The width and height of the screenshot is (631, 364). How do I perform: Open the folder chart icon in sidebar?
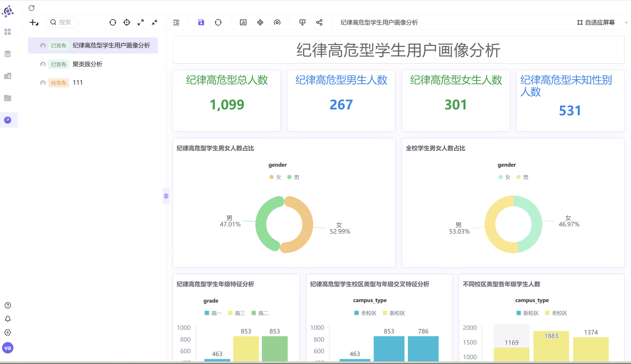pyautogui.click(x=8, y=98)
